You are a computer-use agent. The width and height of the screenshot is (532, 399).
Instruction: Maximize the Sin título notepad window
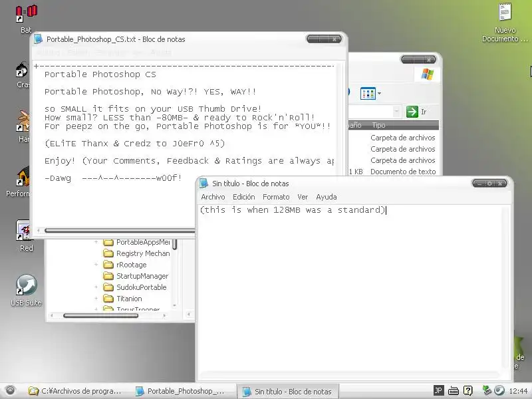coord(489,184)
